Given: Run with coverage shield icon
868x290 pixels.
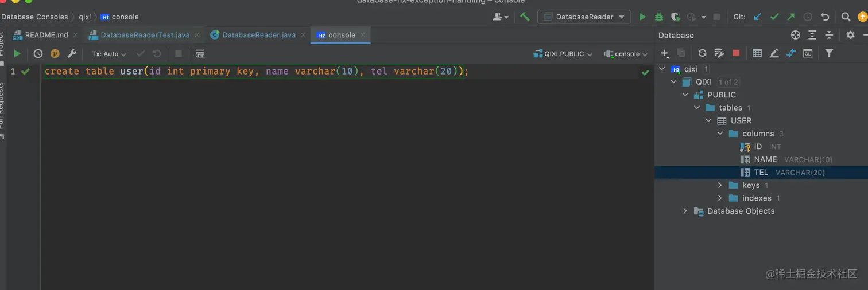Looking at the screenshot, I should pos(676,17).
